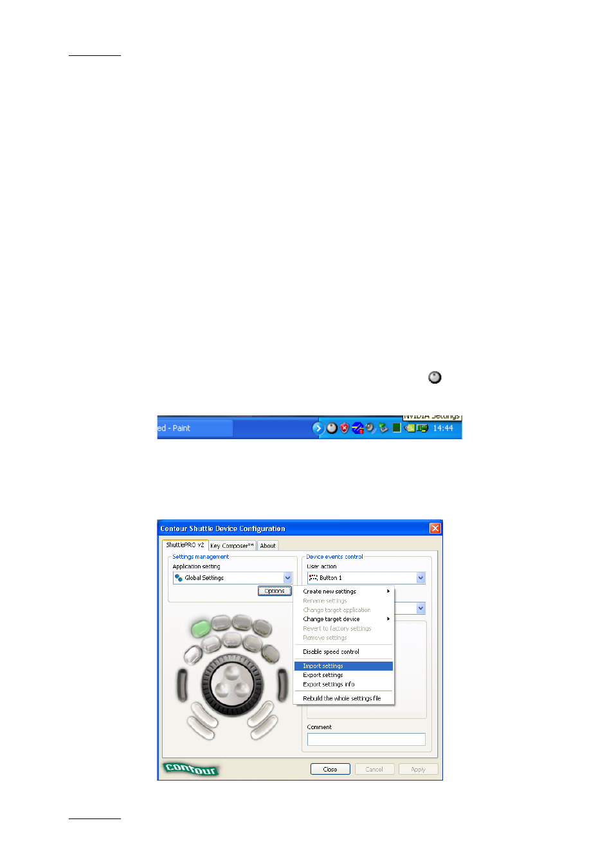This screenshot has width=614, height=868.
Task: Select first button in second row of shuttle device
Action: tap(193, 655)
